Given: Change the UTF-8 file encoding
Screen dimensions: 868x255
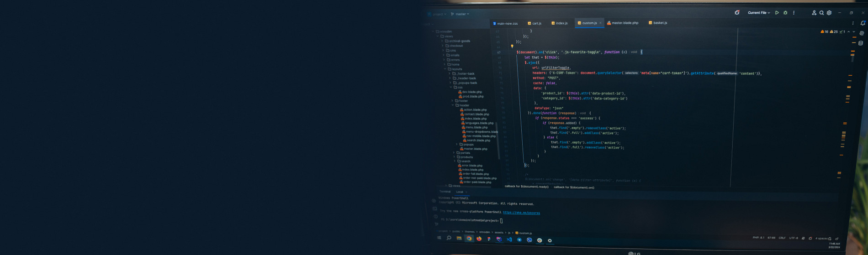Looking at the screenshot, I should [794, 238].
